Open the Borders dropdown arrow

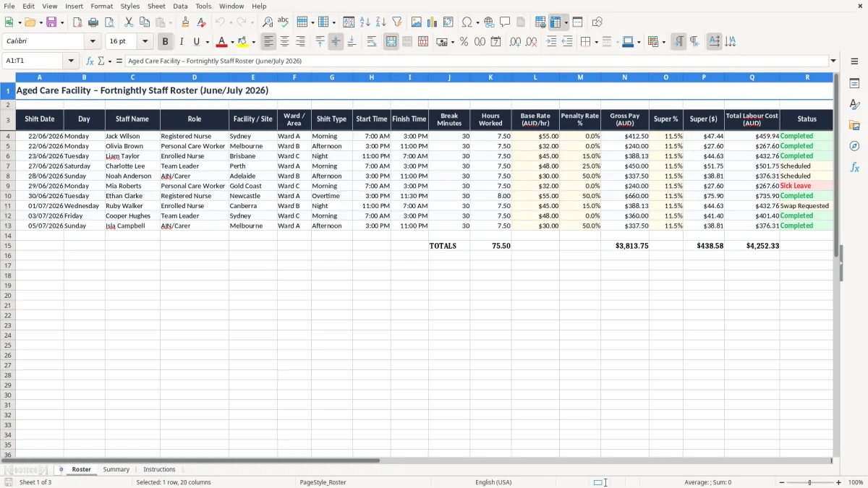click(x=597, y=41)
